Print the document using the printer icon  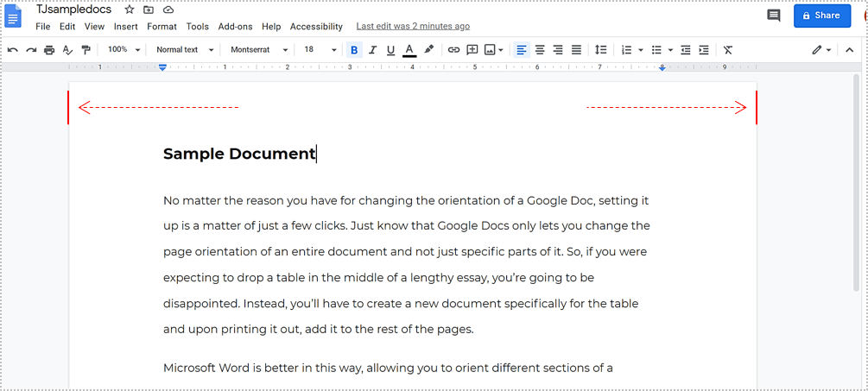click(x=49, y=50)
